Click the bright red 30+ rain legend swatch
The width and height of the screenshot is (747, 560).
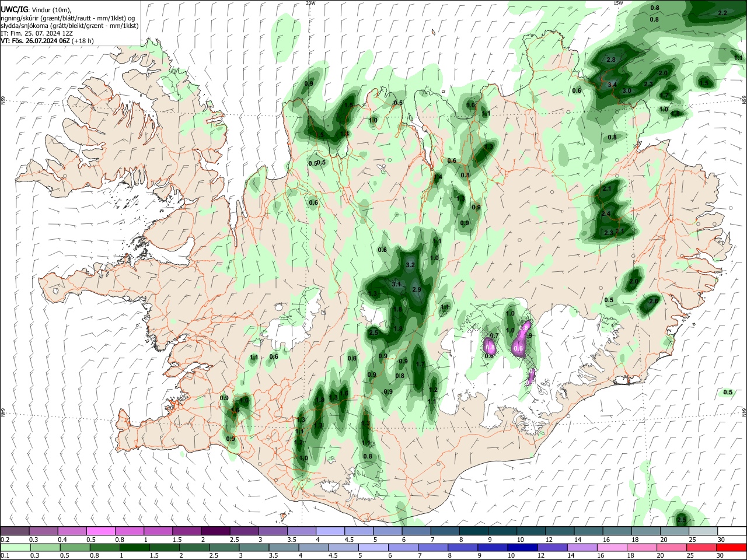732,547
